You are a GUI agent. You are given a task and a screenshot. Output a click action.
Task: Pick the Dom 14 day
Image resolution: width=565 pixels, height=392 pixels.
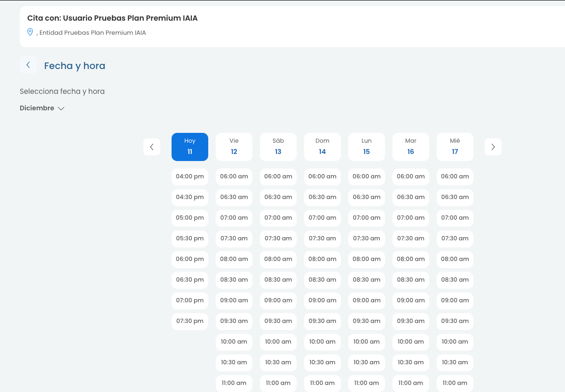[x=322, y=146]
